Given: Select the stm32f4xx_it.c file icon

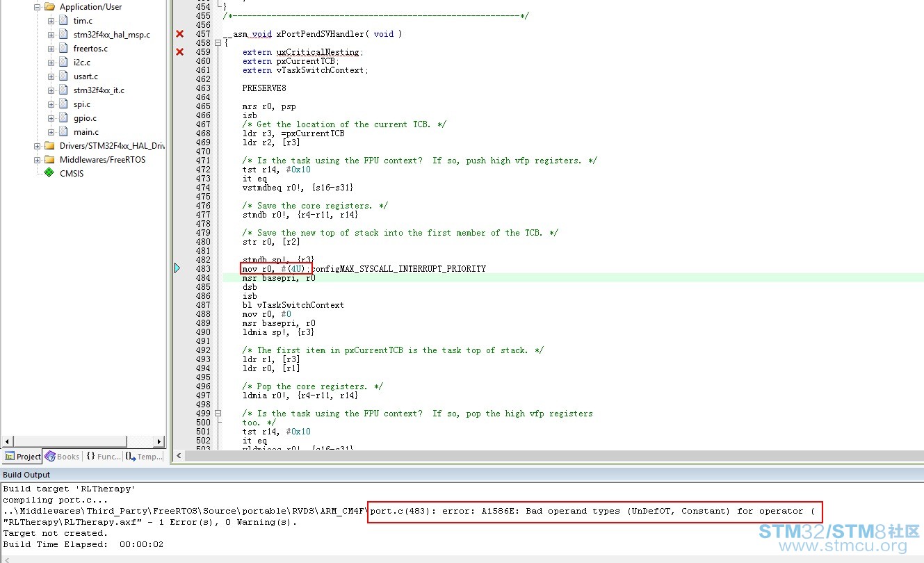Looking at the screenshot, I should coord(63,90).
